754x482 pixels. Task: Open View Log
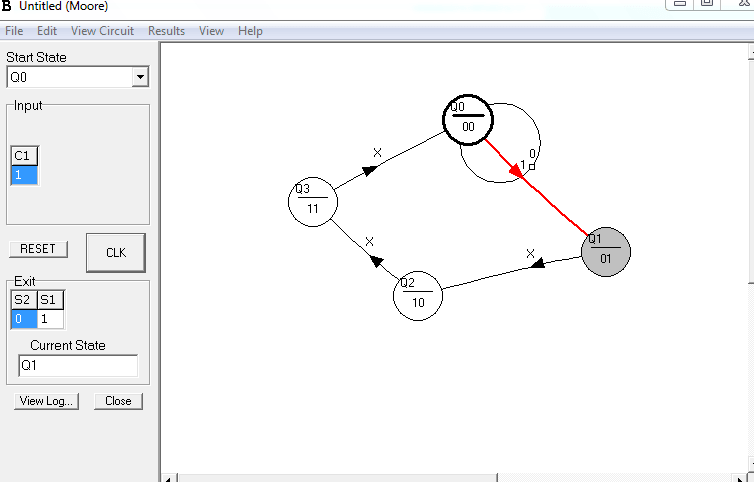[x=47, y=401]
